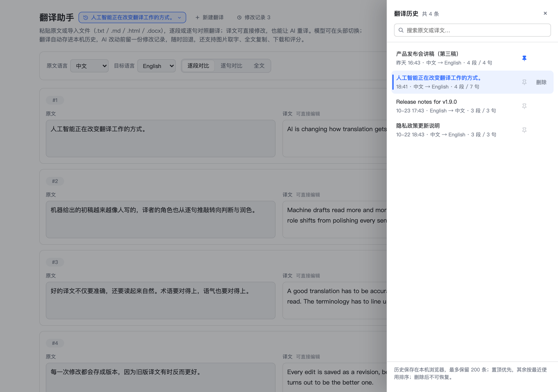Screen dimensions: 558x392
Task: Click source text box starting 每一次修改都会存成版本
Action: pyautogui.click(x=160, y=377)
